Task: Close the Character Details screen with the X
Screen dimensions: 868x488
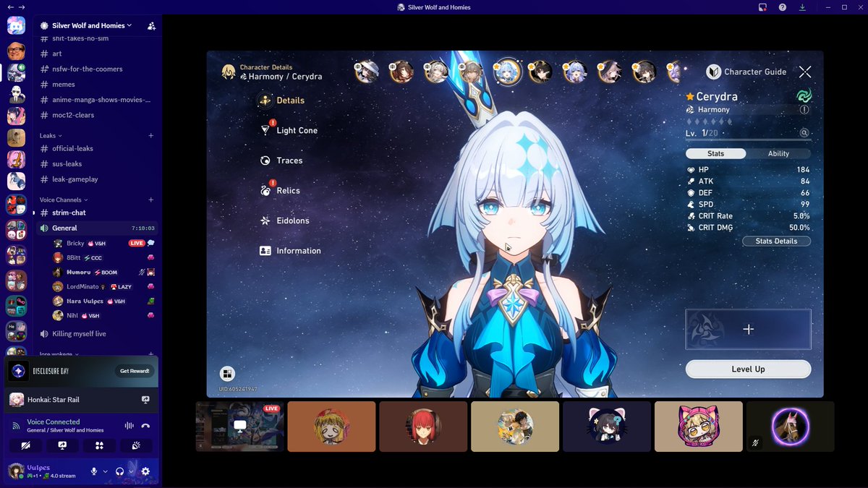Action: pos(805,72)
